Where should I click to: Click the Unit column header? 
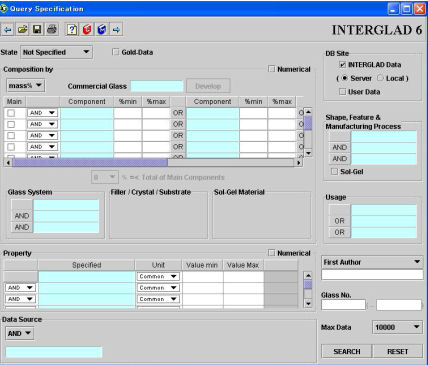pos(158,265)
